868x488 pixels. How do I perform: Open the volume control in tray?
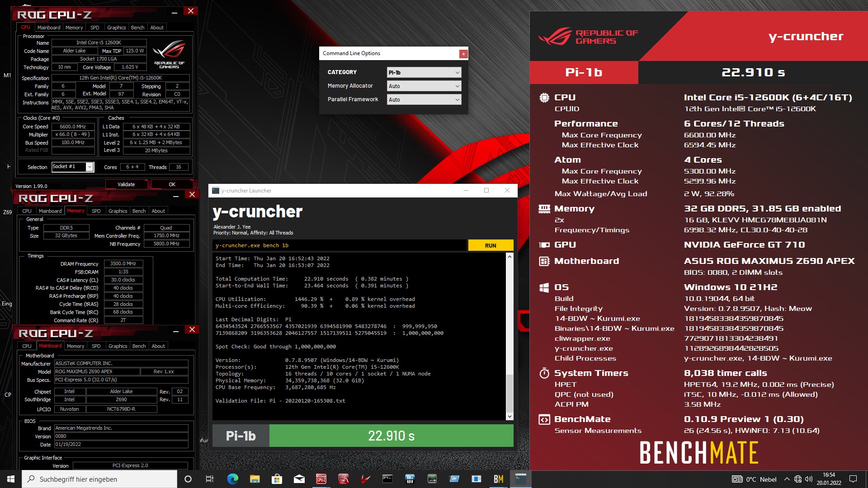pos(809,479)
